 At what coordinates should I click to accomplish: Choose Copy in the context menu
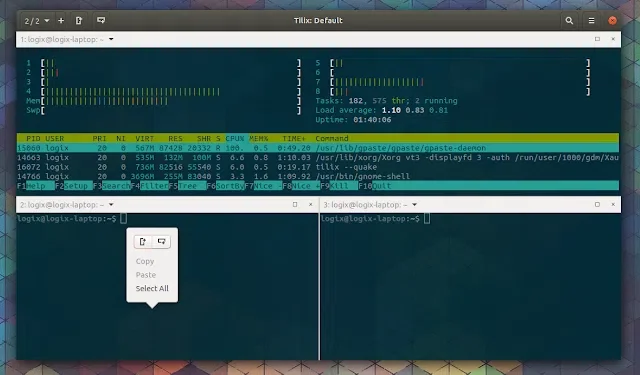pos(145,261)
